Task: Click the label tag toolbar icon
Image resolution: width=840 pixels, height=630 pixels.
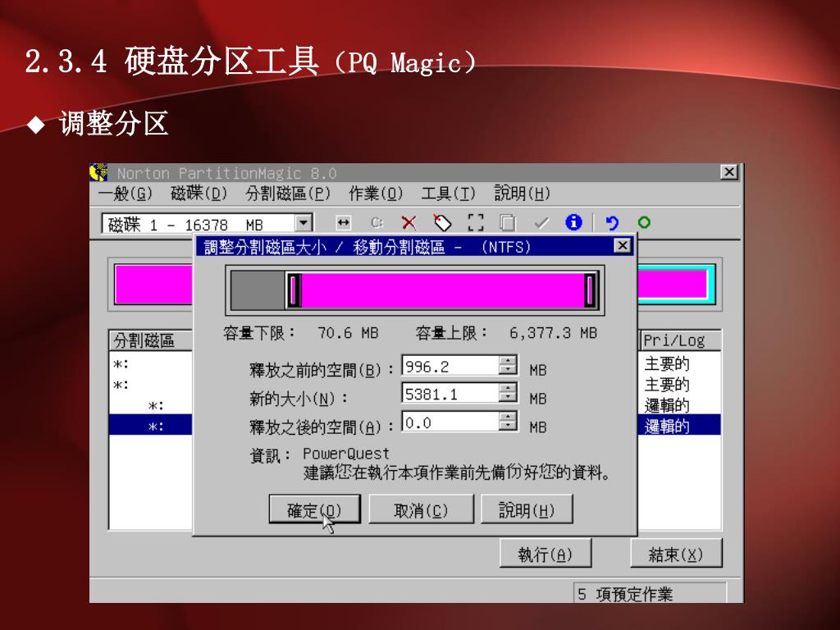Action: (x=442, y=222)
